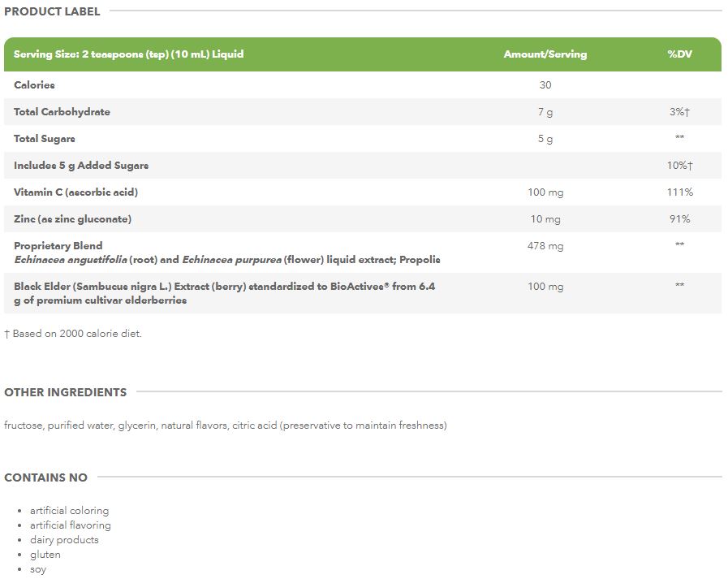The width and height of the screenshot is (728, 579).
Task: Click the Zinc (as zinc gluconate) label
Action: (72, 218)
